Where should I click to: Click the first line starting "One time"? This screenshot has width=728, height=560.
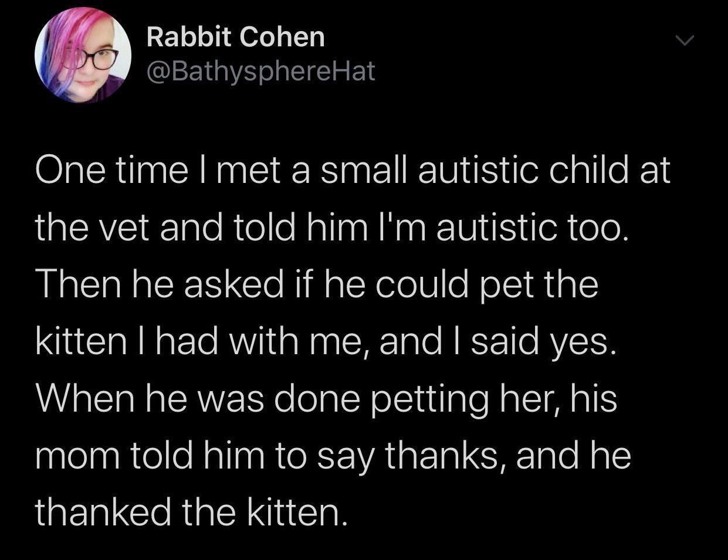[352, 171]
